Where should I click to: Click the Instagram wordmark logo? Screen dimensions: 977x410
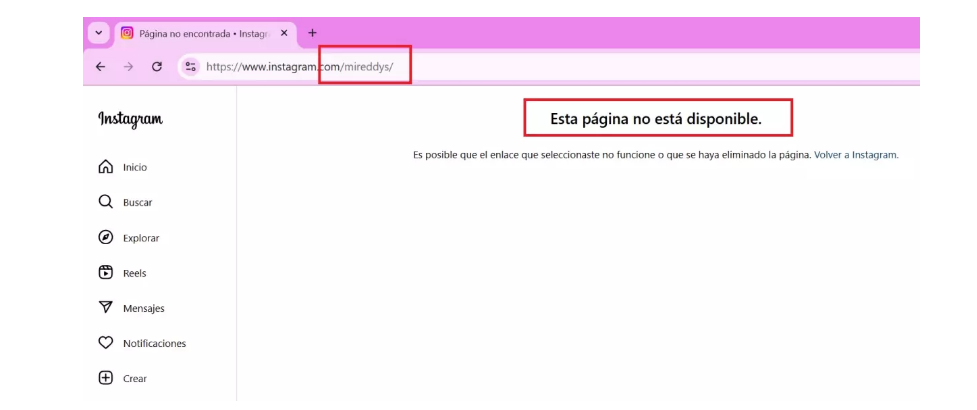[131, 119]
